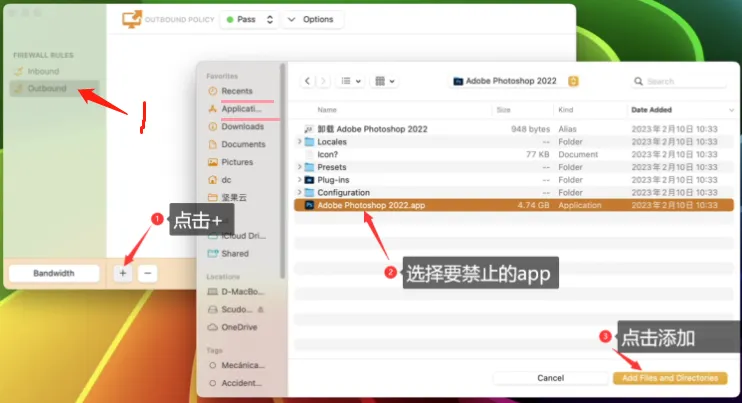Select Inbound in firewall rules
742x403 pixels.
[x=43, y=71]
